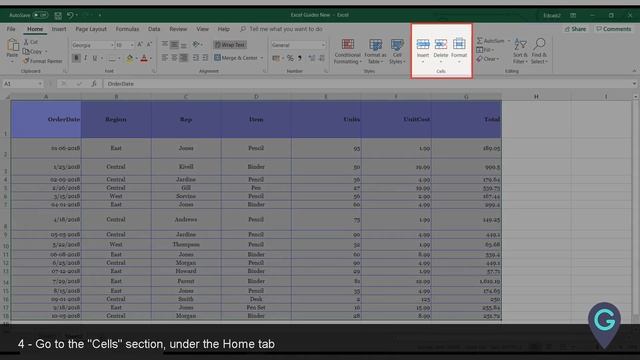Click Merge & Center button
Viewport: 640px width, 360px height.
236,58
